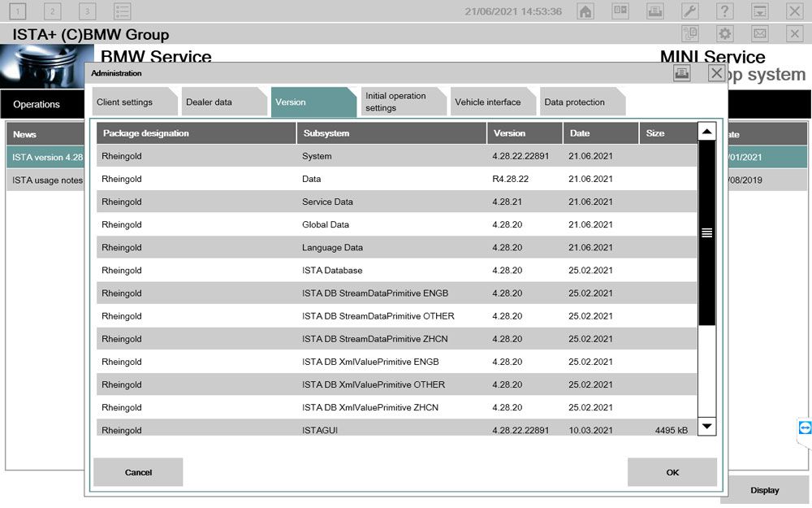
Task: Open the dual-panel display icon in top bar
Action: [x=620, y=11]
